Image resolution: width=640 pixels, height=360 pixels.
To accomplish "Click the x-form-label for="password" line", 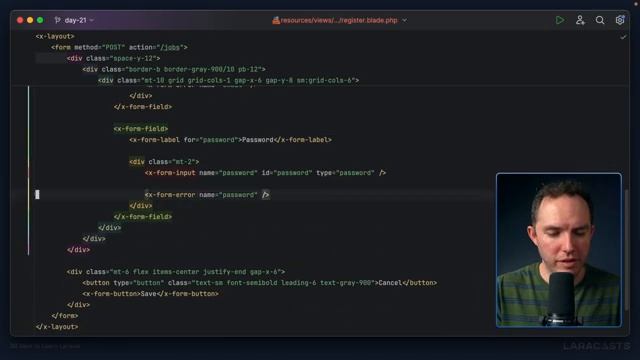I will (x=231, y=140).
